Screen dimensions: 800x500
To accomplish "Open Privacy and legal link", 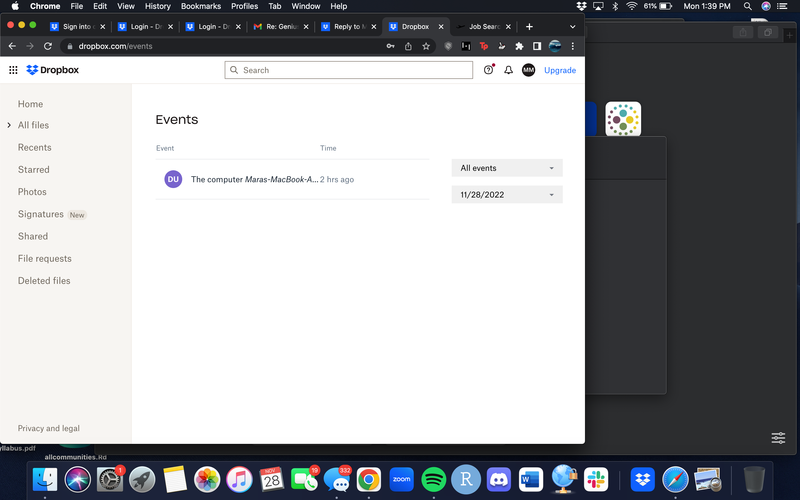I will click(49, 428).
